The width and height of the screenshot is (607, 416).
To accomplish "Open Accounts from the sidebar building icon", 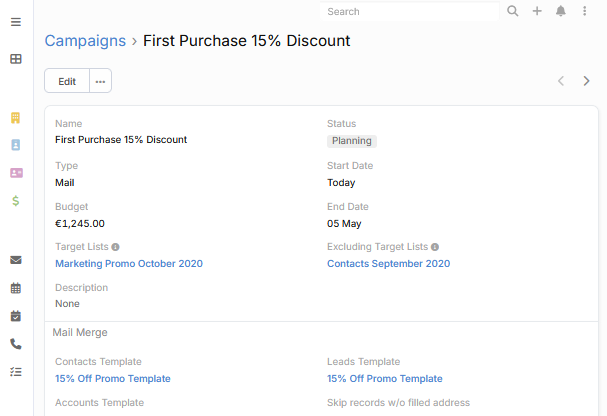I will [16, 118].
